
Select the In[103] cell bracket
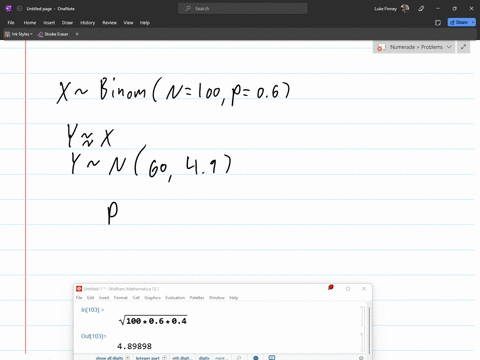pos(362,316)
